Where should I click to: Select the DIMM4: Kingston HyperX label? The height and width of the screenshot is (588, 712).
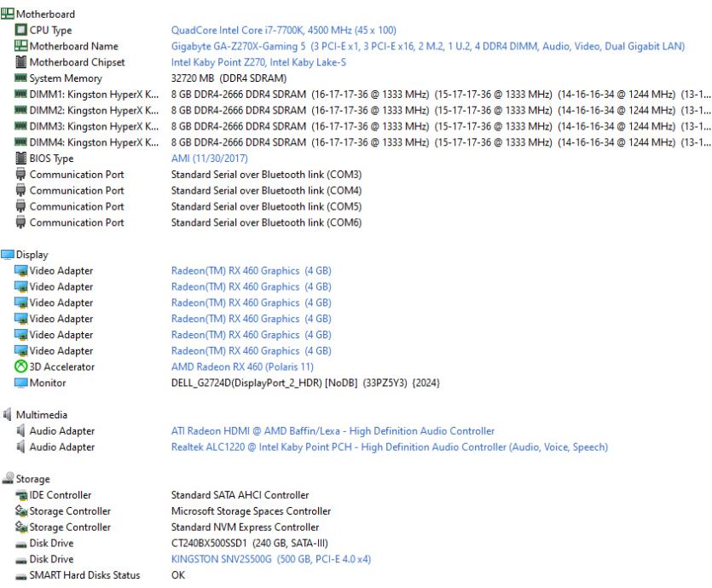tap(94, 142)
